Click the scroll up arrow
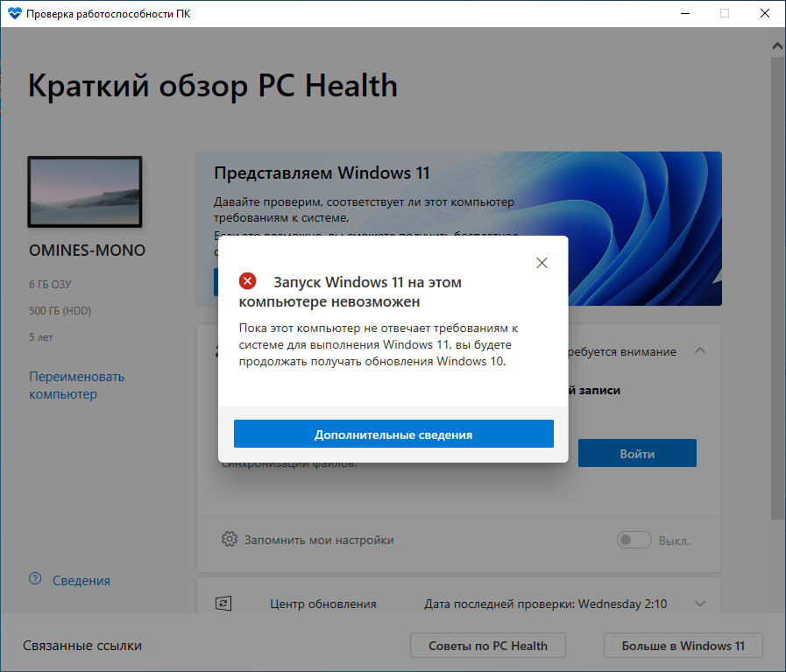The width and height of the screenshot is (786, 672). pyautogui.click(x=777, y=46)
